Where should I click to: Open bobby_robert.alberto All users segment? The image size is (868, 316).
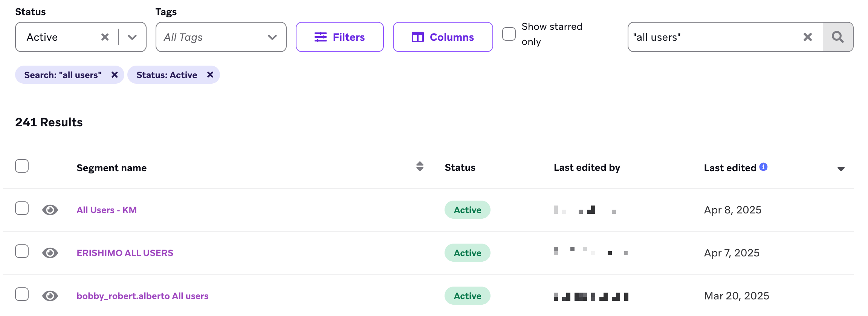(142, 296)
